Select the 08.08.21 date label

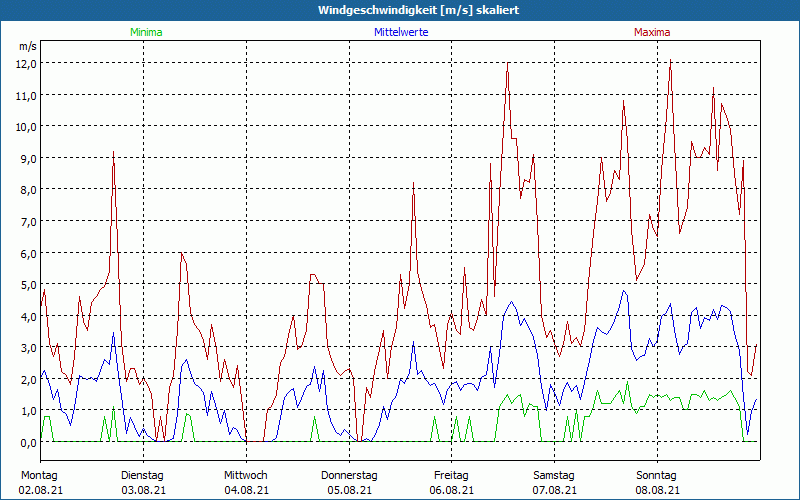[658, 490]
